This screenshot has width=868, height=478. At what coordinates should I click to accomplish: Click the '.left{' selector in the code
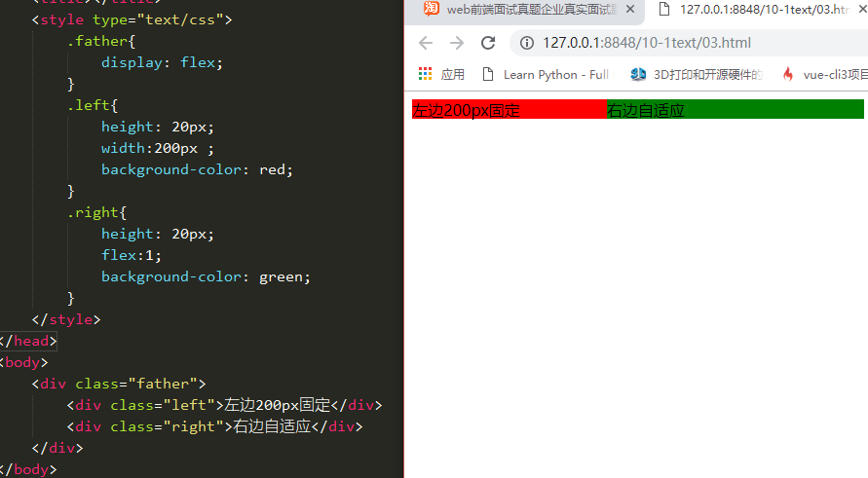coord(92,105)
